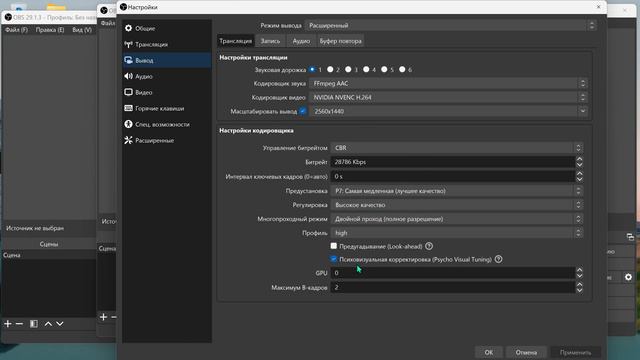The width and height of the screenshot is (640, 360).
Task: Click the Интервал ключевых кадров field
Action: pyautogui.click(x=453, y=176)
